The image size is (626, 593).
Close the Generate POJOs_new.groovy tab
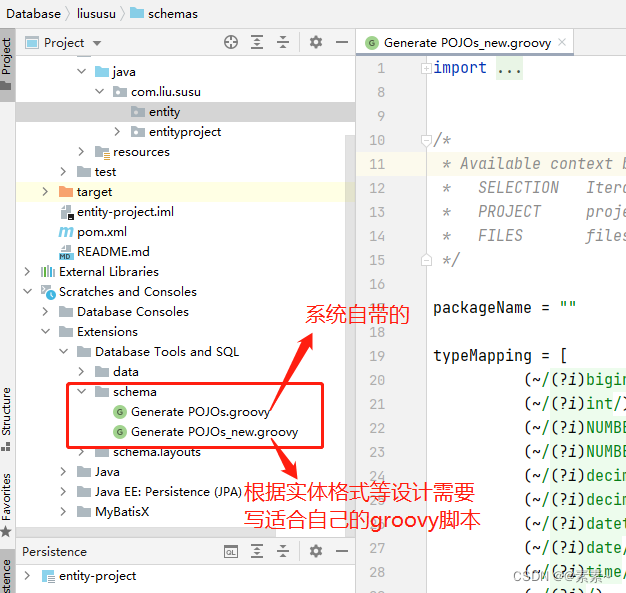click(562, 42)
